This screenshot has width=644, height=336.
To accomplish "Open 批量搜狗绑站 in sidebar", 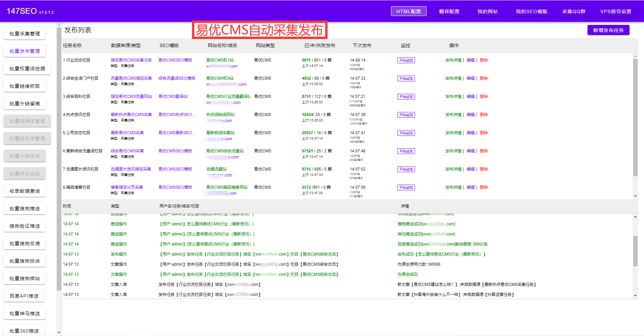I will pos(25,278).
